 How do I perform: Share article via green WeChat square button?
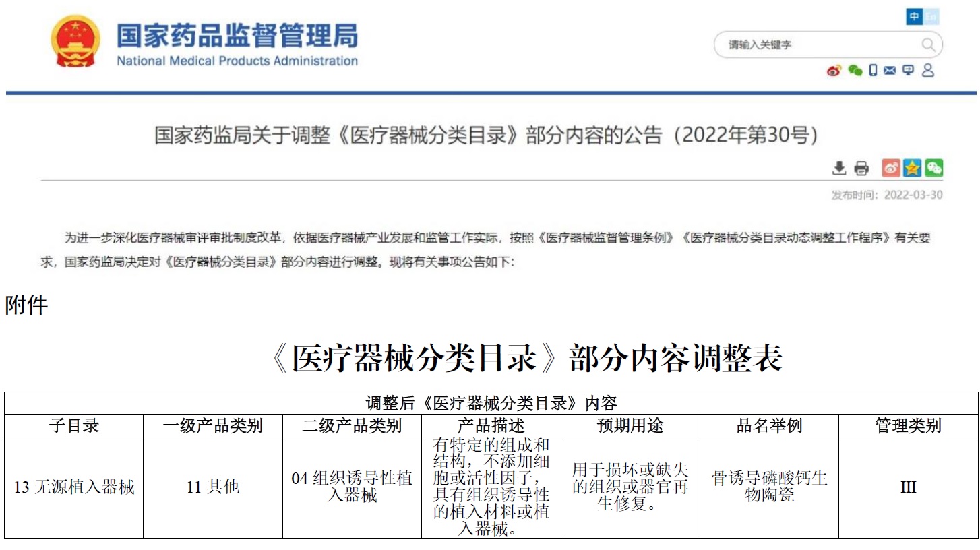[933, 168]
